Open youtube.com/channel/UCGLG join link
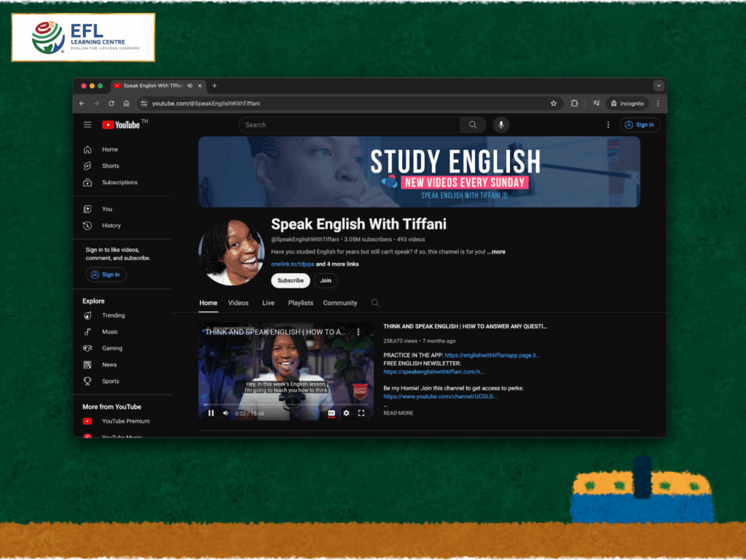 click(x=441, y=396)
